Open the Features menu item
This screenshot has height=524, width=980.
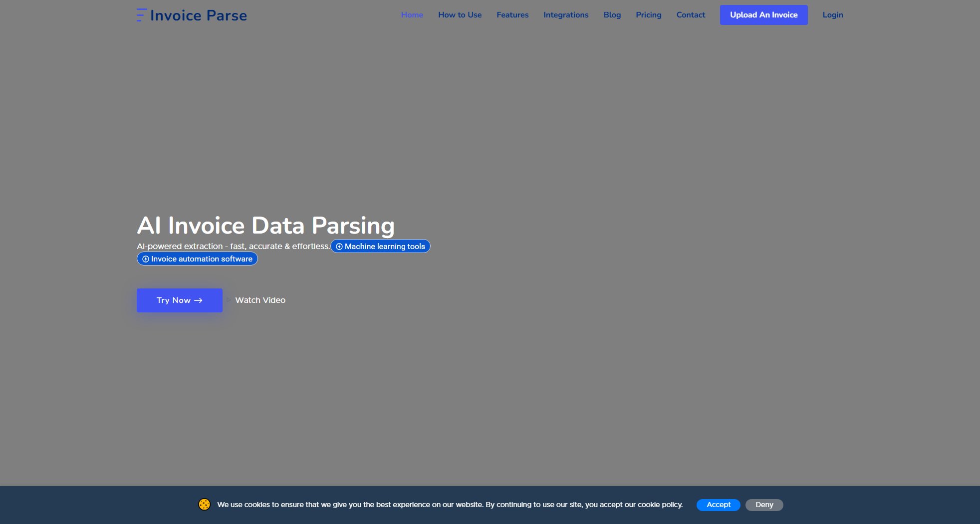(512, 15)
